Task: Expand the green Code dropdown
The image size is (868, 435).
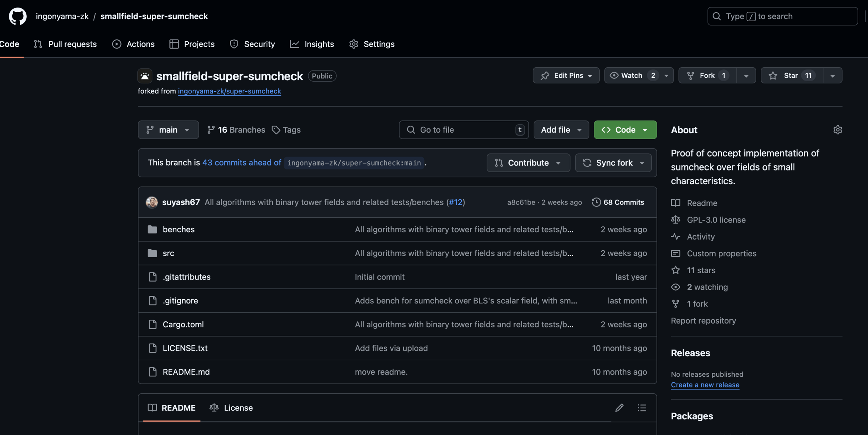Action: (625, 130)
